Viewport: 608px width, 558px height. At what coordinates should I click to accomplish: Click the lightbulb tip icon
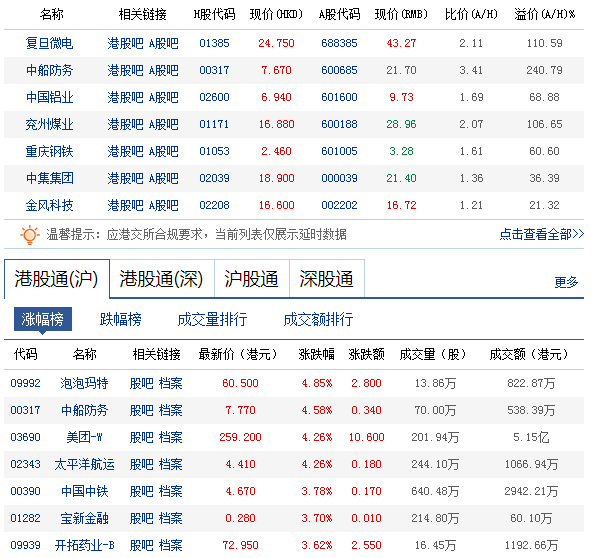point(30,234)
